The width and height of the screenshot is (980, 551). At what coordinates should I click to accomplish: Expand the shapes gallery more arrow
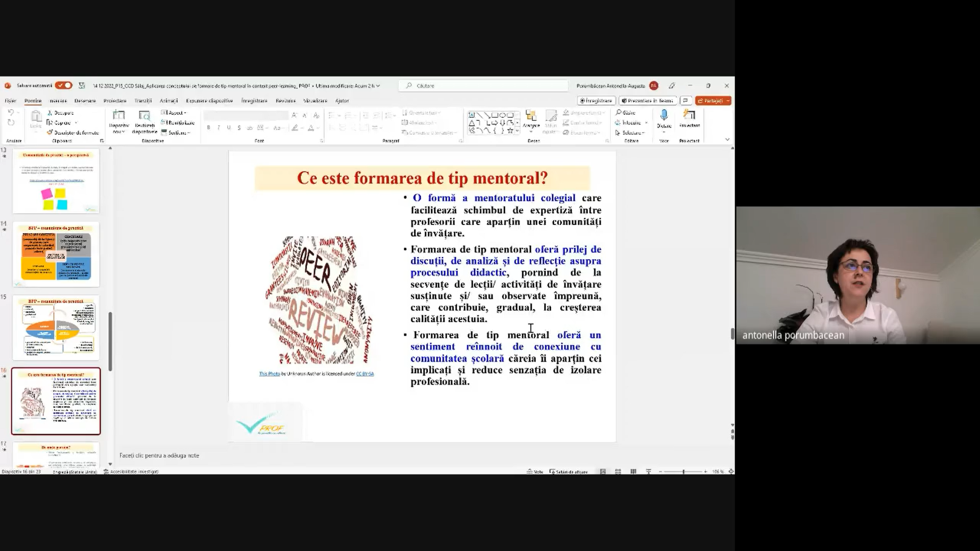[x=518, y=131]
